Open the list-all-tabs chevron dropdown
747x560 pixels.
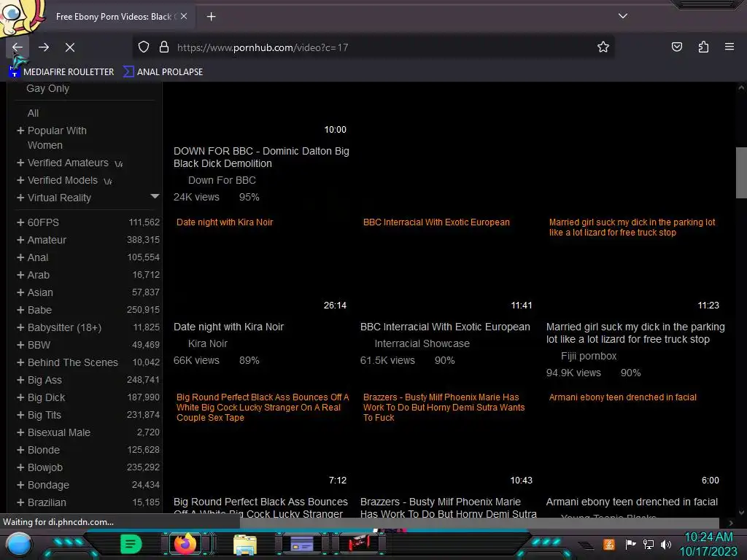pyautogui.click(x=622, y=16)
